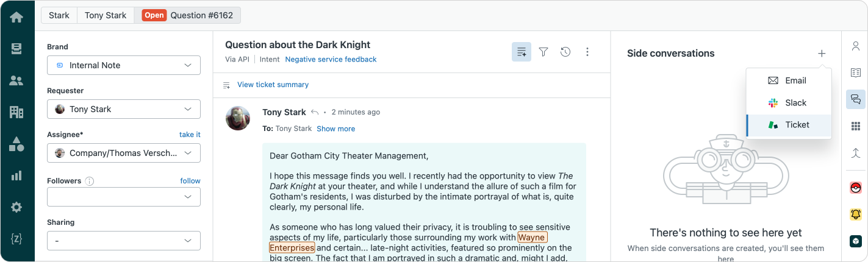Click the highlighted Wayne entity tag

pyautogui.click(x=533, y=237)
